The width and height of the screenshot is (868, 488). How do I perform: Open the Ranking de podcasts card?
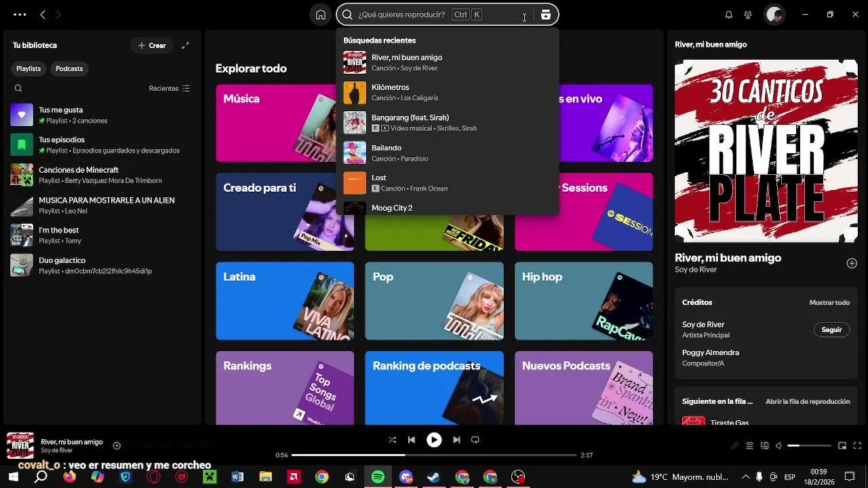434,388
